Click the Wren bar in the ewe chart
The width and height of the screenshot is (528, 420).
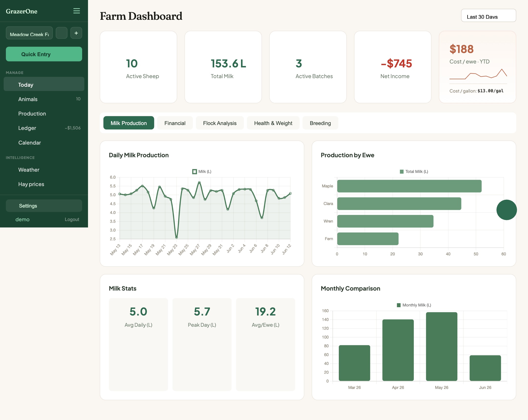coord(385,221)
